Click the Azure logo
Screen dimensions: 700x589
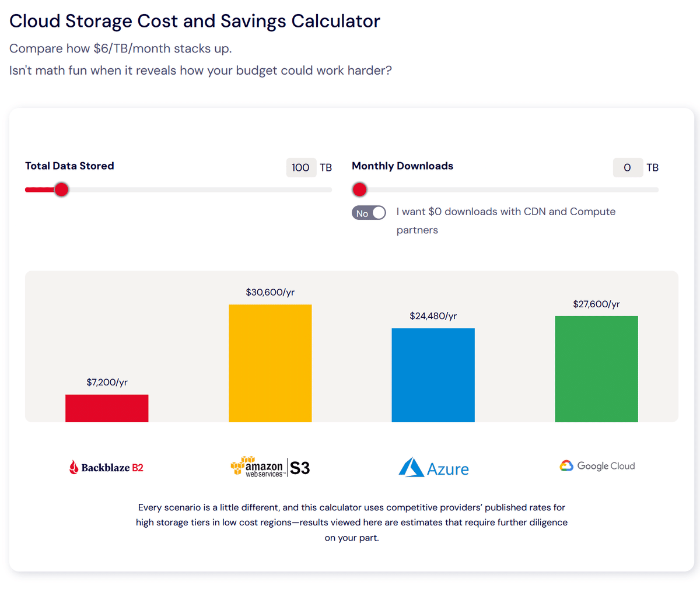433,468
